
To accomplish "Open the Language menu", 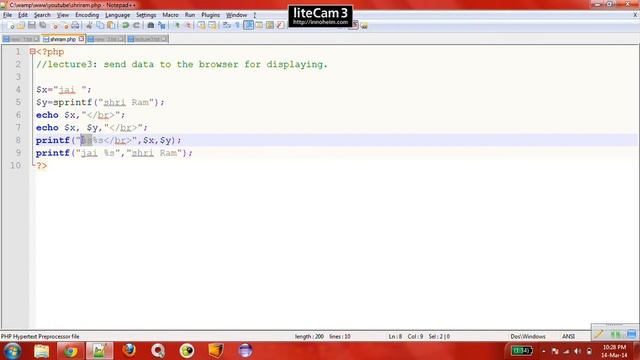I will tap(118, 15).
